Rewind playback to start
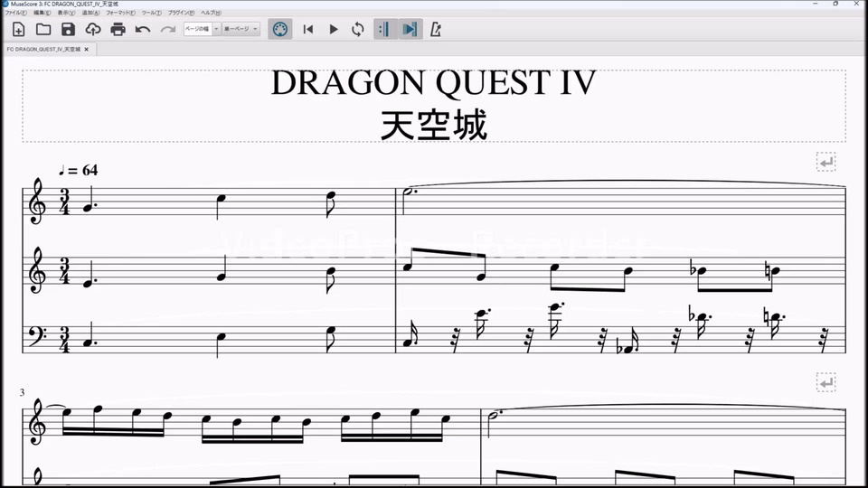 (308, 29)
